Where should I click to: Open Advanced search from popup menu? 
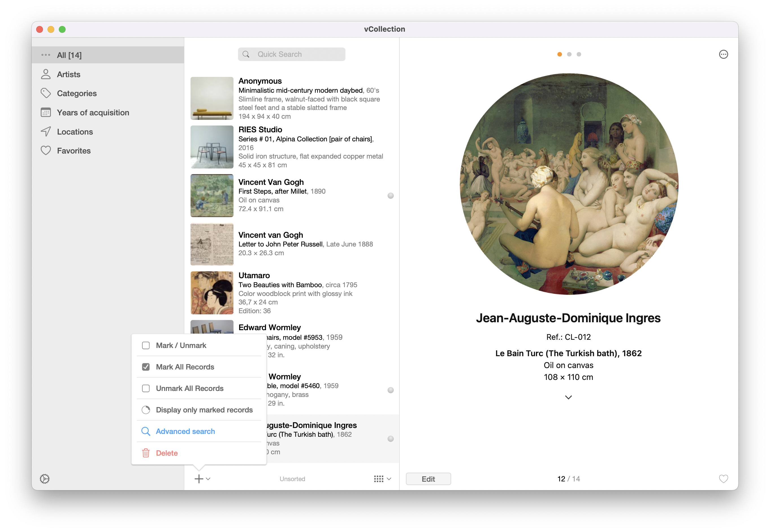199,431
